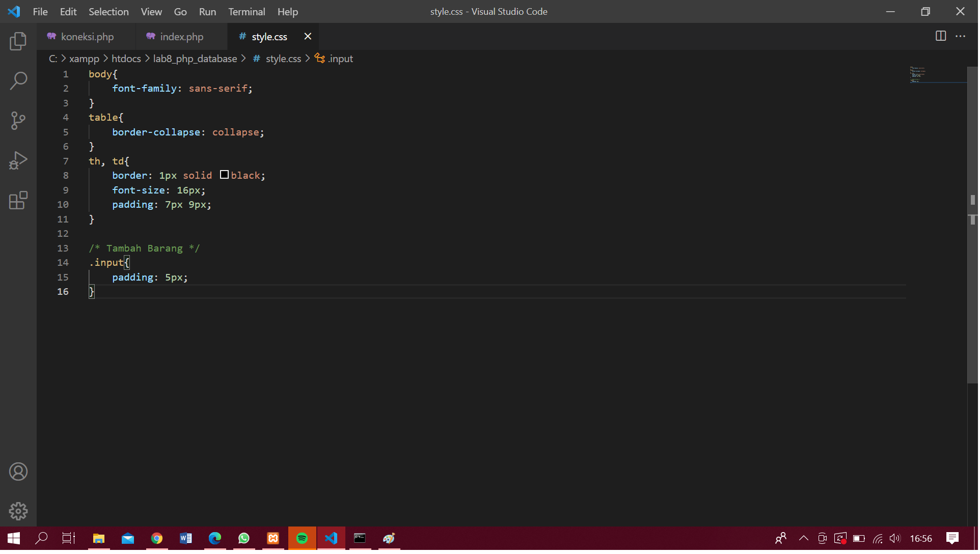980x554 pixels.
Task: Open the Run and Debug view
Action: (x=18, y=160)
